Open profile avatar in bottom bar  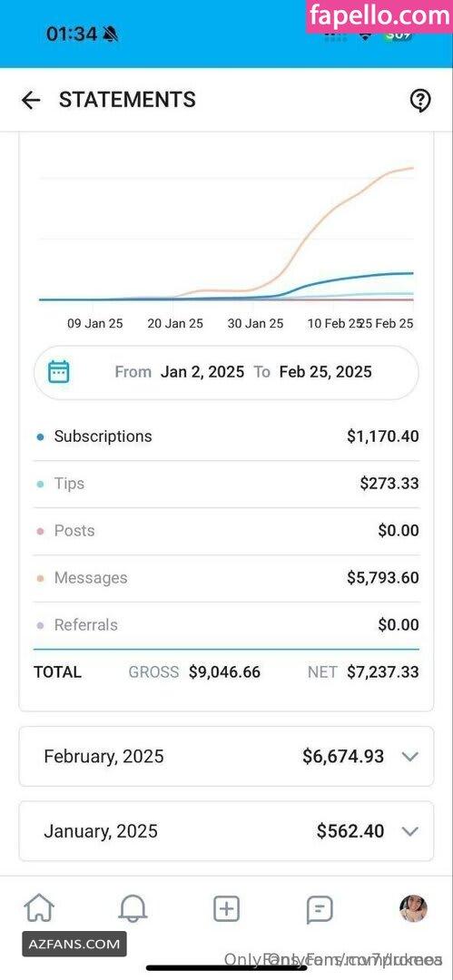(414, 908)
